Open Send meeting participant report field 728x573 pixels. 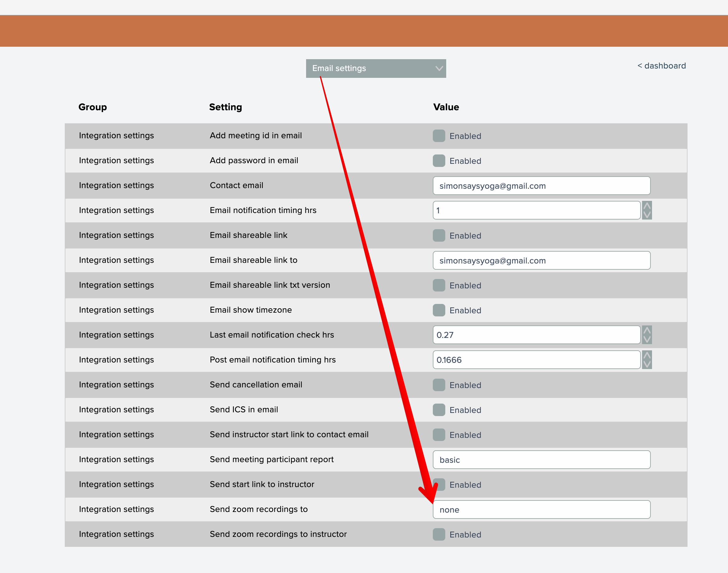click(541, 460)
